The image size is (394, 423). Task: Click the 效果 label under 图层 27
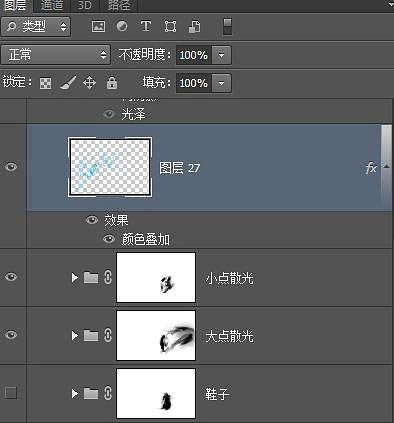click(x=116, y=220)
